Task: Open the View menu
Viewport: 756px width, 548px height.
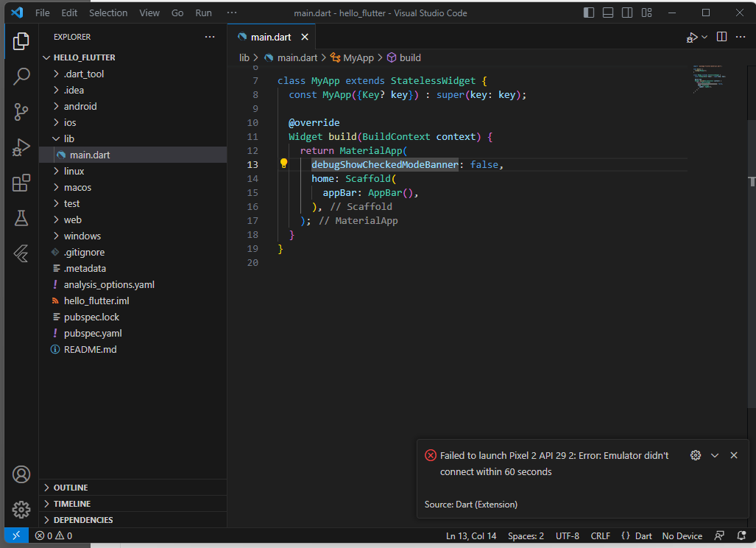Action: 149,13
